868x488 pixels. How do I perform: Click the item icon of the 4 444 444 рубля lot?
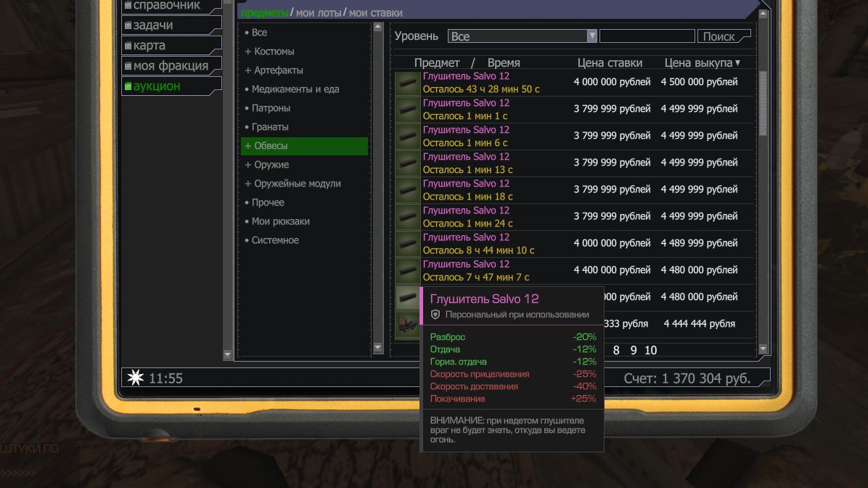click(407, 325)
